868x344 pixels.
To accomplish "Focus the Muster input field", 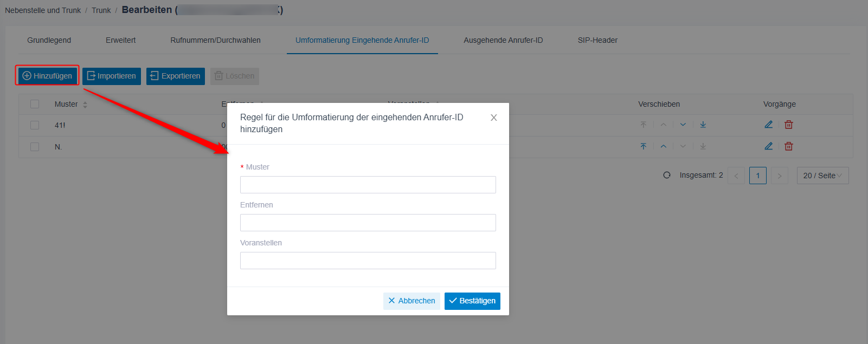I will pos(368,185).
